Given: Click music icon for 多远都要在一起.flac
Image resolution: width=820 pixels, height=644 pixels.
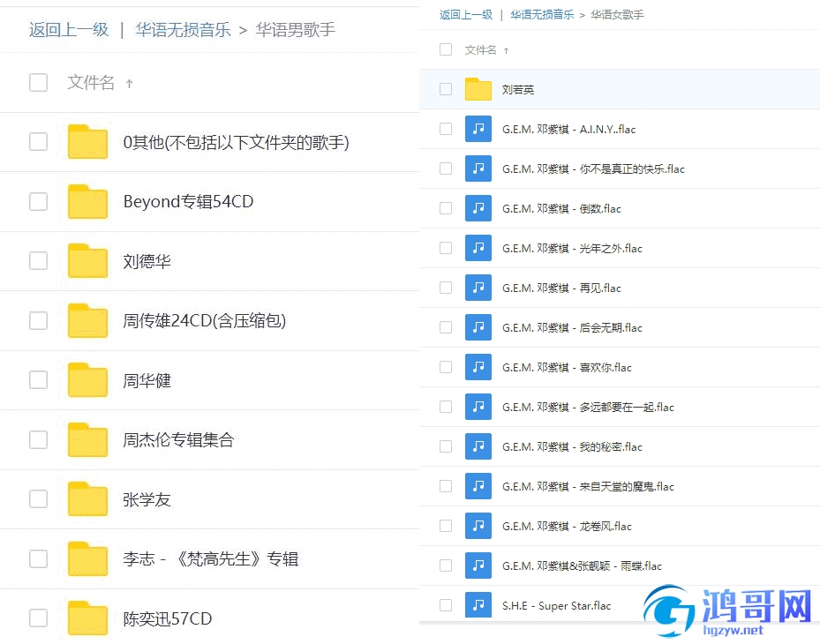Looking at the screenshot, I should click(478, 407).
